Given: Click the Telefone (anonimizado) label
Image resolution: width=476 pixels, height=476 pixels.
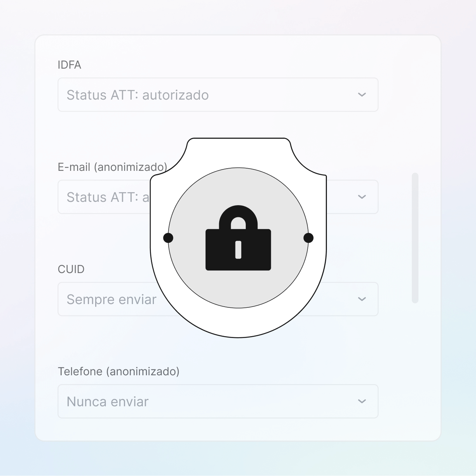Looking at the screenshot, I should point(119,371).
